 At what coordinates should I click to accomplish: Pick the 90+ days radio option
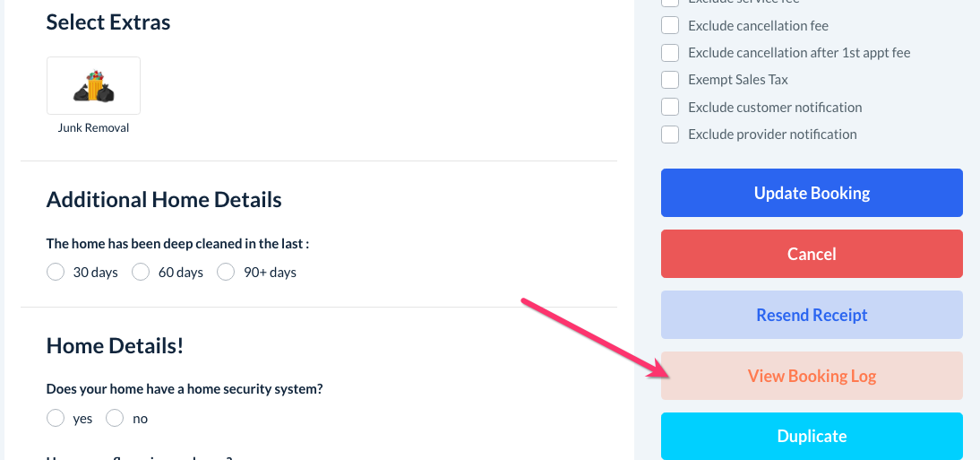pos(226,272)
